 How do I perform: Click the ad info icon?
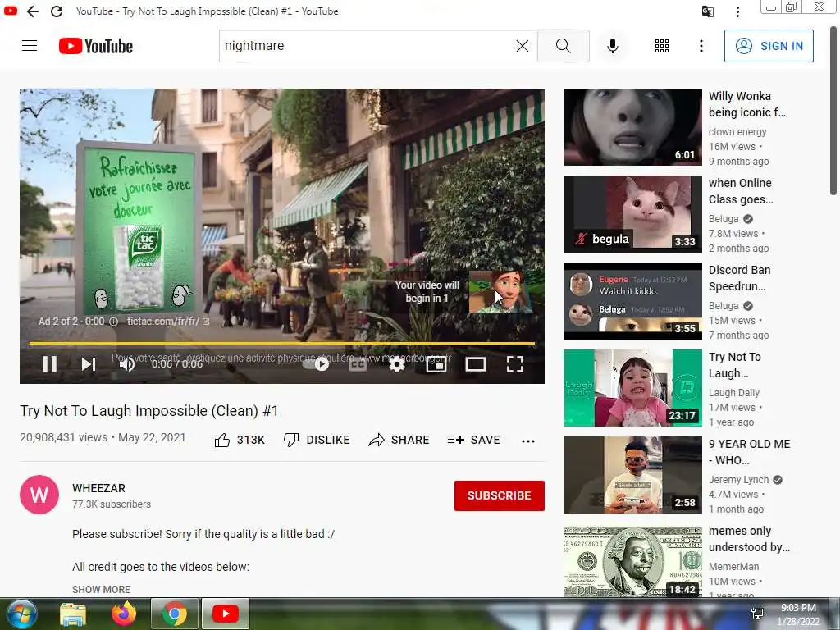point(113,322)
